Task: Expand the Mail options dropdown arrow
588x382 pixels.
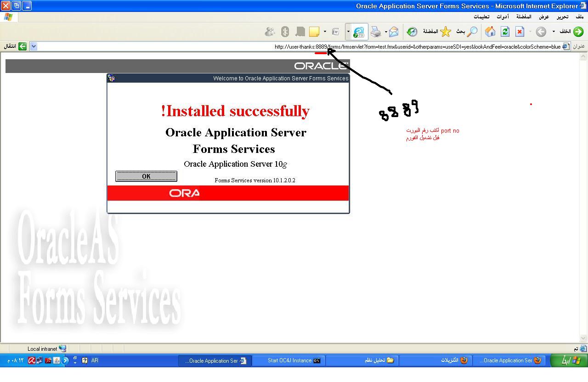Action: coord(386,32)
